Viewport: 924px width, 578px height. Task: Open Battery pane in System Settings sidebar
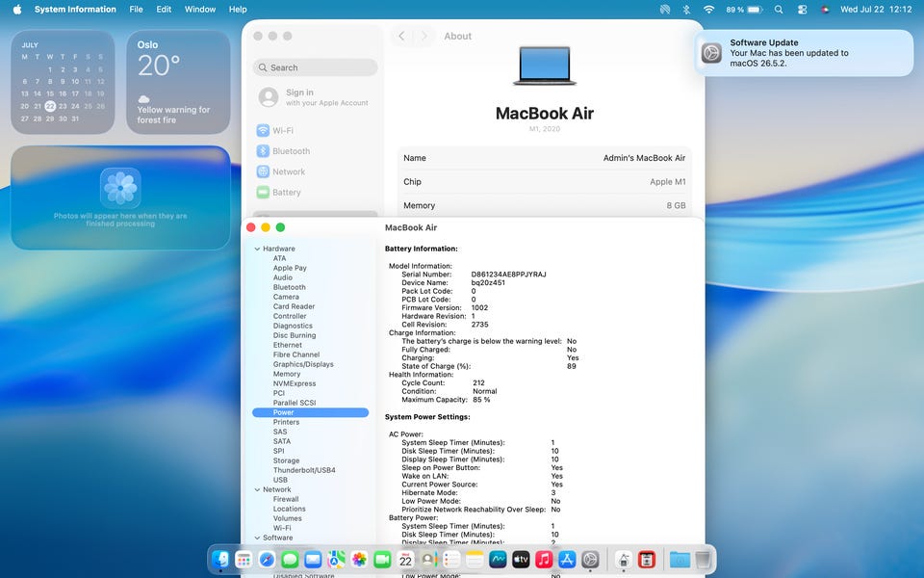click(279, 193)
